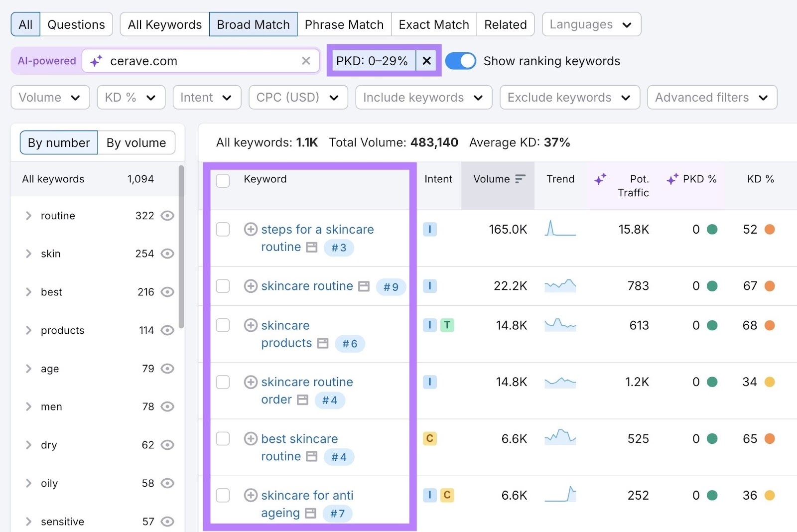
Task: Switch to By volume sorting
Action: [x=136, y=142]
